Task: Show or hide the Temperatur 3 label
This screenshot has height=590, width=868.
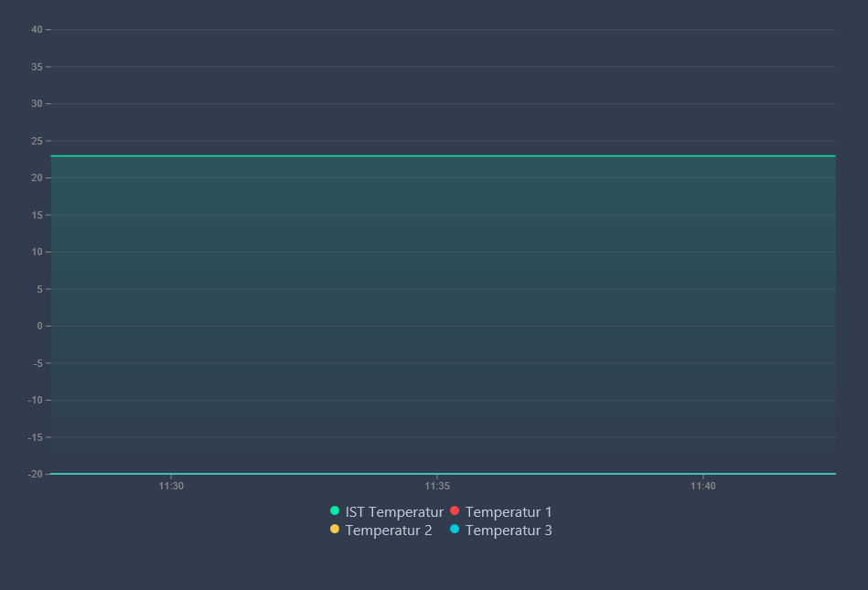Action: click(x=509, y=531)
